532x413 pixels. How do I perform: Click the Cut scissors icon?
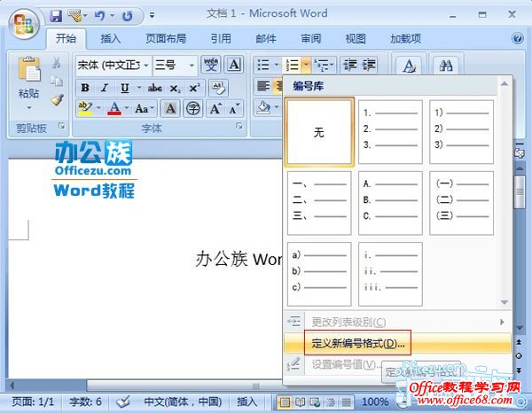(57, 63)
